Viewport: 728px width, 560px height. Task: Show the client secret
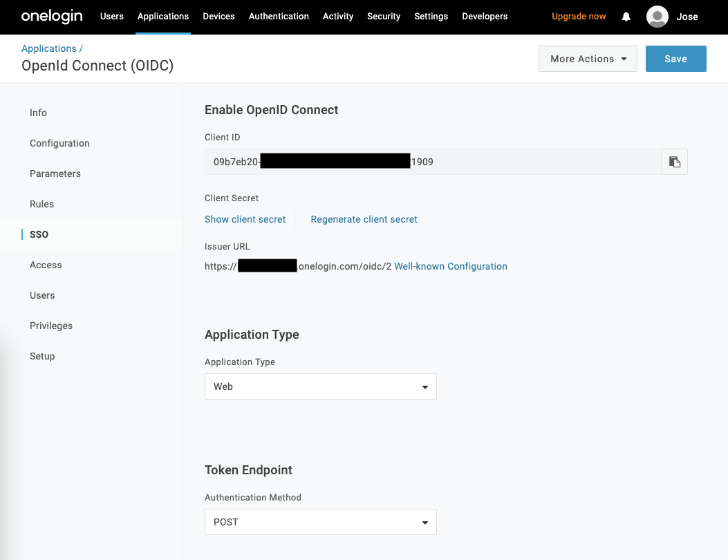(x=245, y=219)
